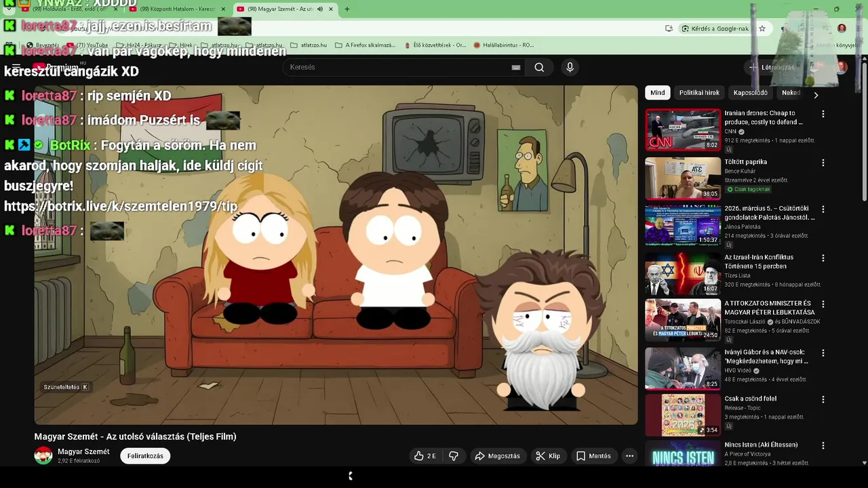Open more options for Töltött paprika video
The width and height of the screenshot is (868, 488).
[x=823, y=163]
